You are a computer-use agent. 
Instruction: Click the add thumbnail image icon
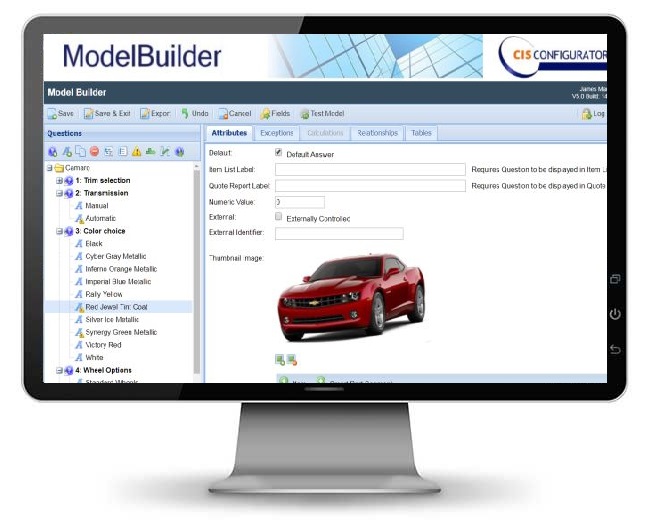coord(280,360)
